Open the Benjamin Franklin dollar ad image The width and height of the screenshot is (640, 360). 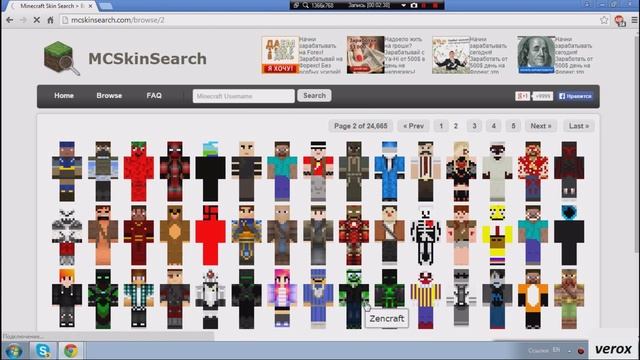coord(536,55)
